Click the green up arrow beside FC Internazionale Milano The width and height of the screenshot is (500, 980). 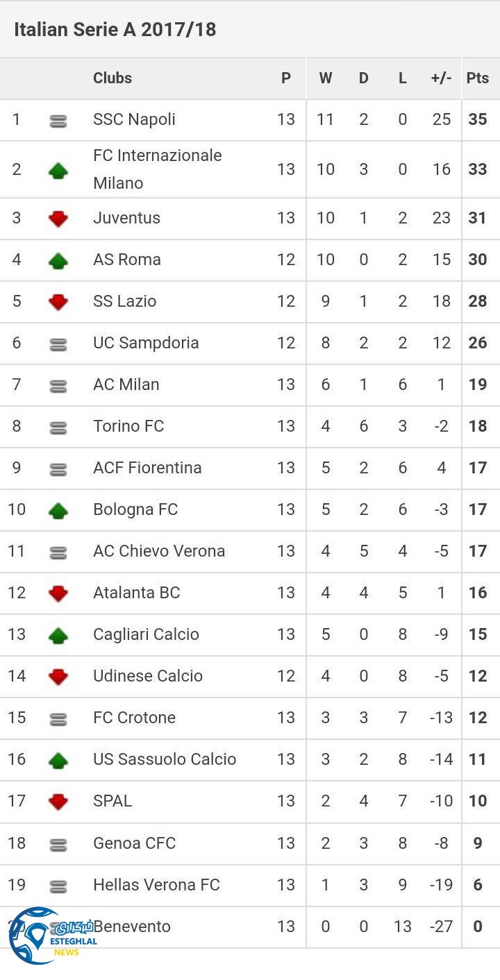(58, 170)
